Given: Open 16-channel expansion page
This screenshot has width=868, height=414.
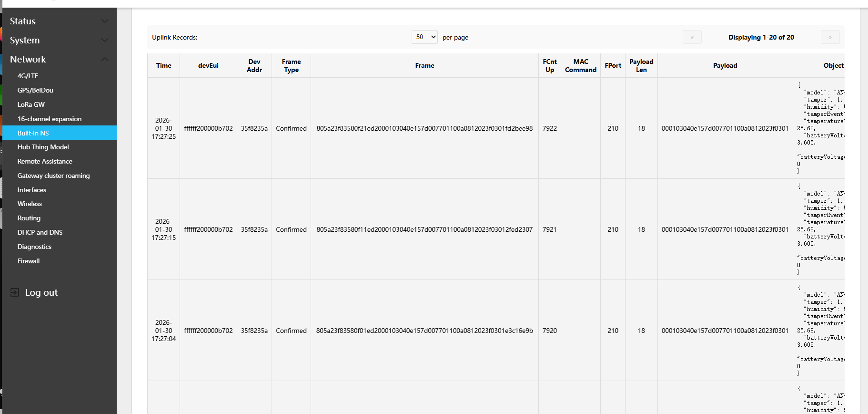Looking at the screenshot, I should coord(50,119).
